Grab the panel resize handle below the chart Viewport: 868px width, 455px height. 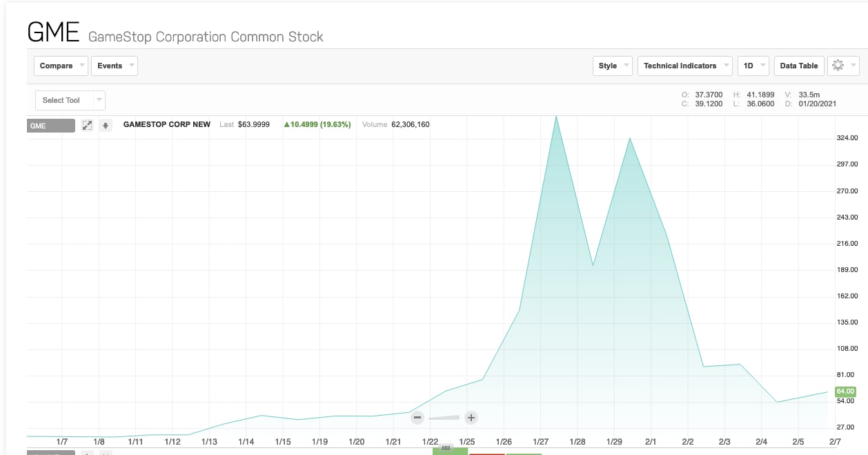click(x=446, y=448)
